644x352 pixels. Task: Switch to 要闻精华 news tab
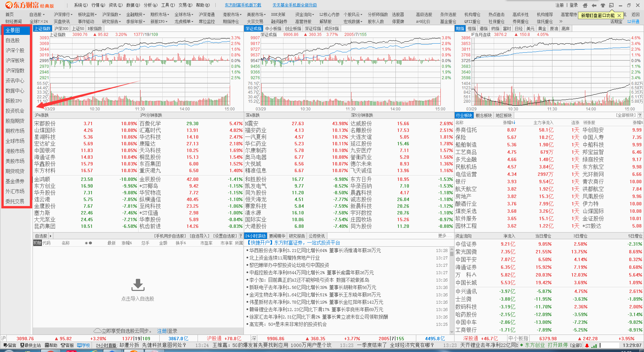(x=277, y=236)
